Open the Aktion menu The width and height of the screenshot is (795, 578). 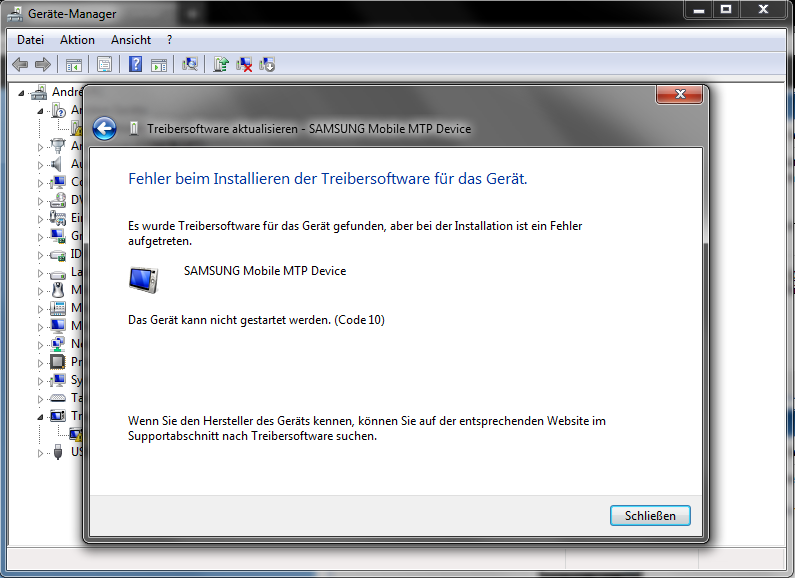pos(77,40)
